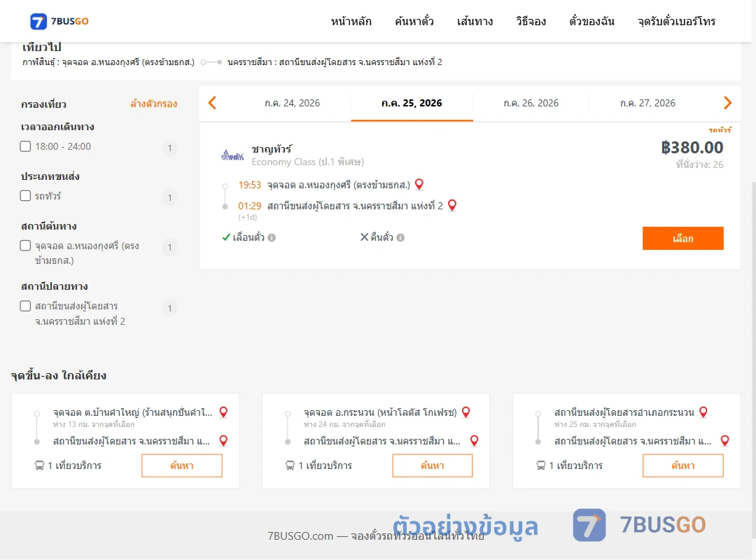
Task: Click ห่าง 24 กม. distance text
Action: [344, 424]
